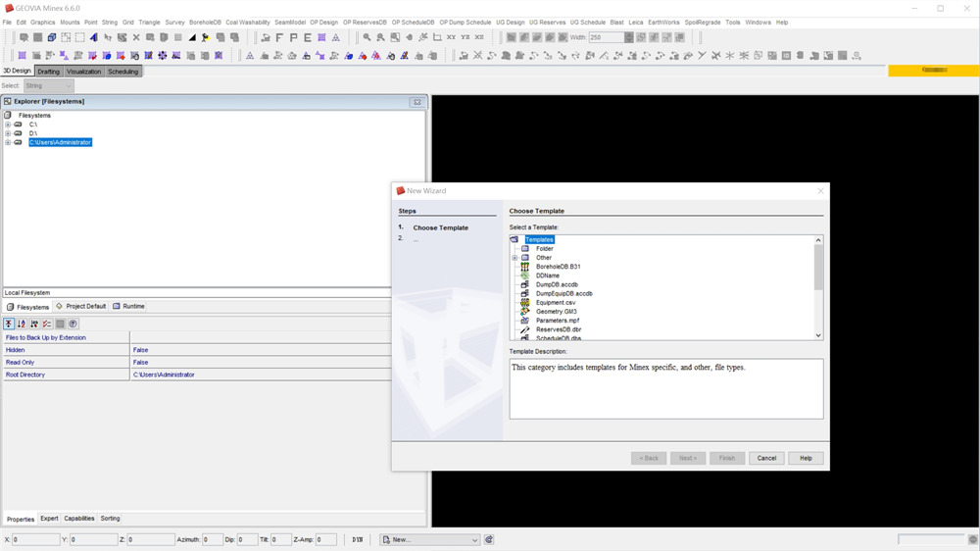Switch to the Expert properties tab

coord(49,519)
